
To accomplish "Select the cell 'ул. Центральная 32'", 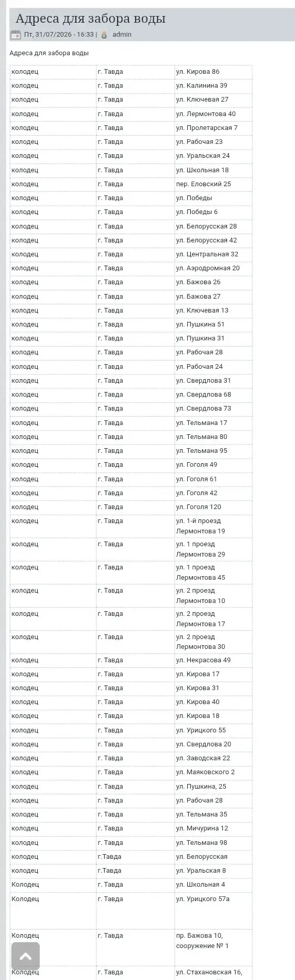I will click(213, 254).
